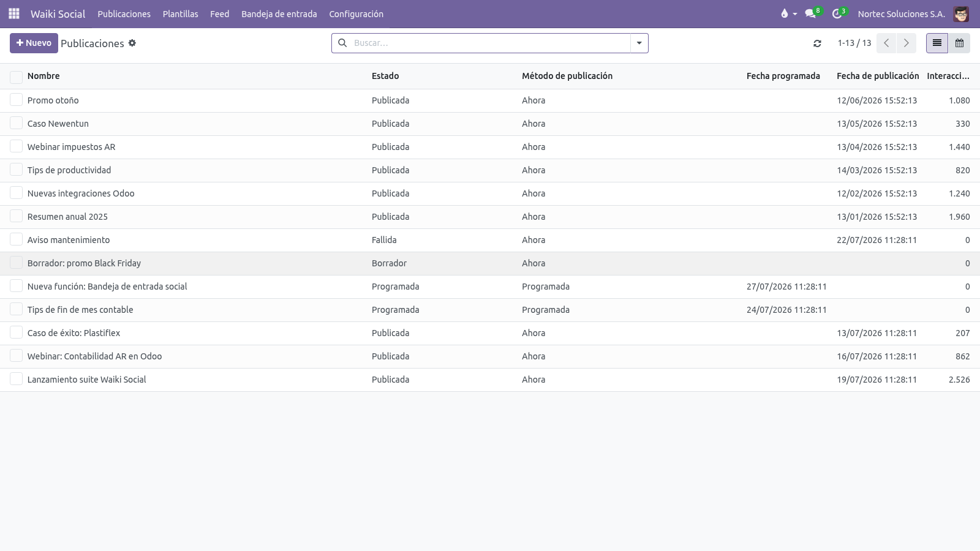Click interactions value 2.526
The width and height of the screenshot is (980, 551).
pos(959,380)
